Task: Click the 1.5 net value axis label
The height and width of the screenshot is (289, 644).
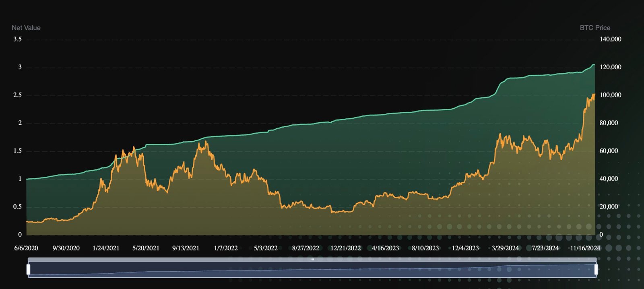Action: click(x=17, y=151)
